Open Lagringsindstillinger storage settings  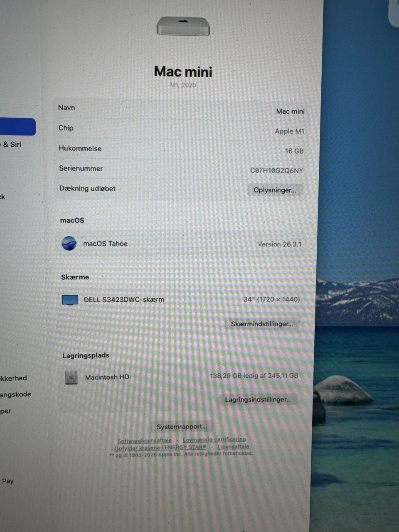[258, 399]
